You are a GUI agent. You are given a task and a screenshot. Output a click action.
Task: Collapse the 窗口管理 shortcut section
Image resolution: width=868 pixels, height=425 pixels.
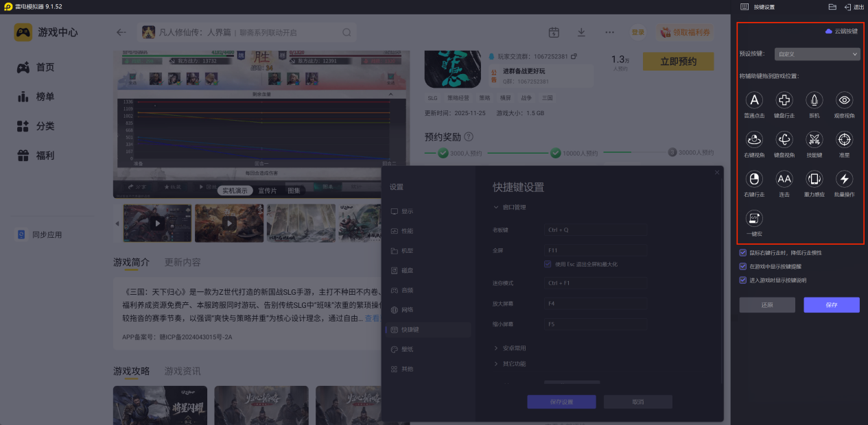[514, 207]
